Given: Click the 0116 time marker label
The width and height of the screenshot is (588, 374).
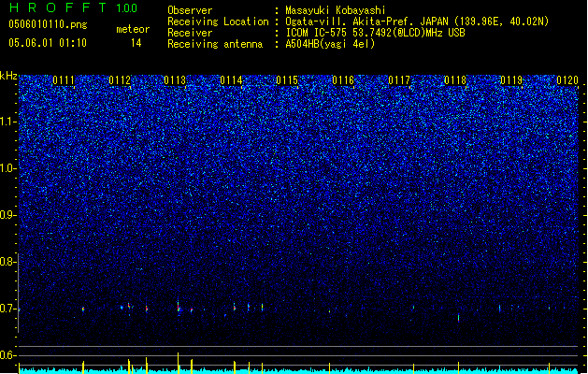Looking at the screenshot, I should (343, 80).
